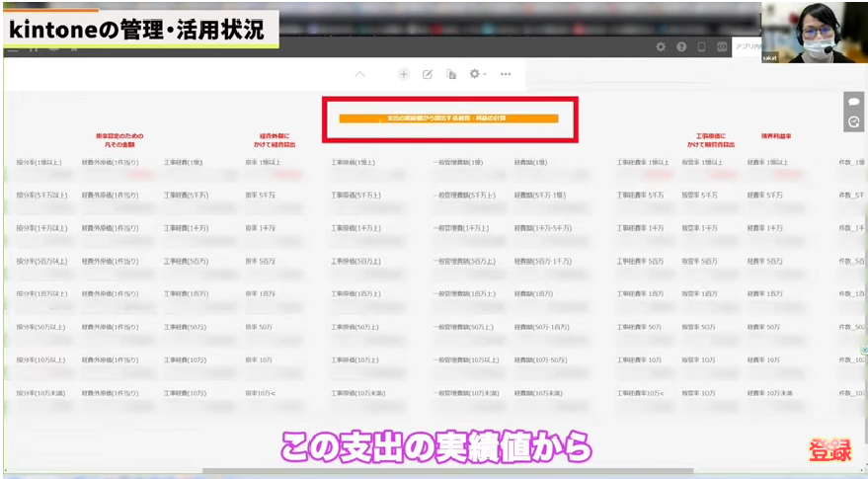Open the change history clock icon
The image size is (868, 479).
coord(853,121)
